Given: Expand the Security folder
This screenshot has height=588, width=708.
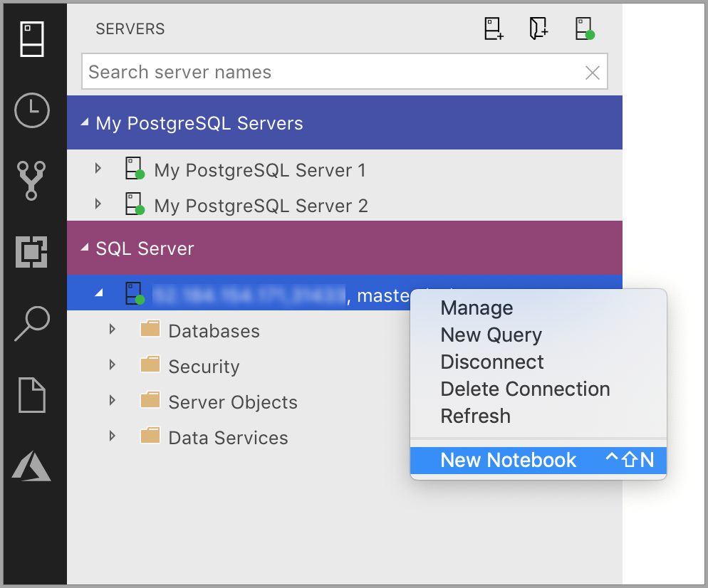Looking at the screenshot, I should tap(113, 364).
